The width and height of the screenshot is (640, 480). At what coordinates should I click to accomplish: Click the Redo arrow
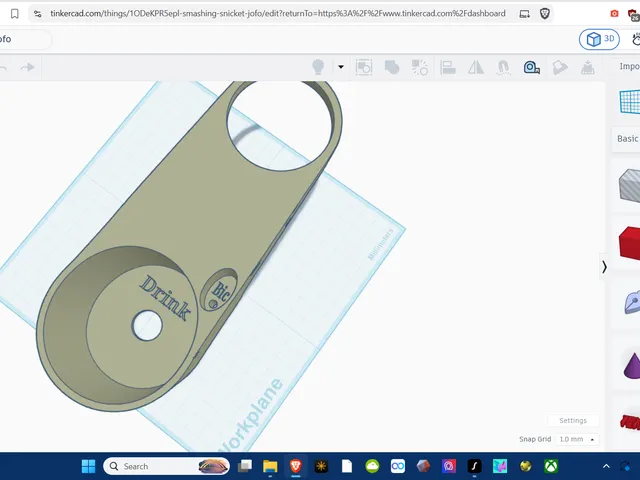pyautogui.click(x=27, y=67)
